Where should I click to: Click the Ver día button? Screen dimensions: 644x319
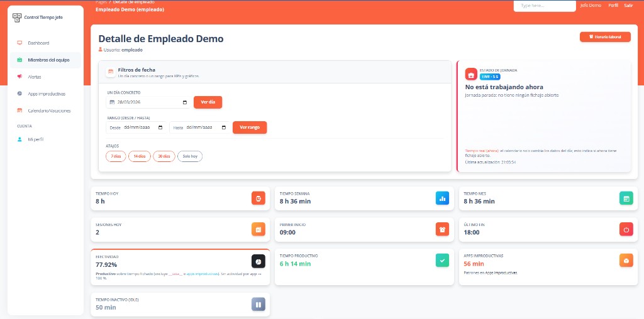point(208,102)
